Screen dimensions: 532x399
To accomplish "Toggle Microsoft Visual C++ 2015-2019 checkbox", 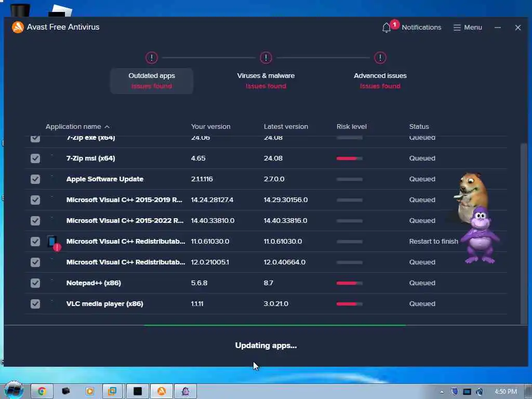I will click(35, 200).
